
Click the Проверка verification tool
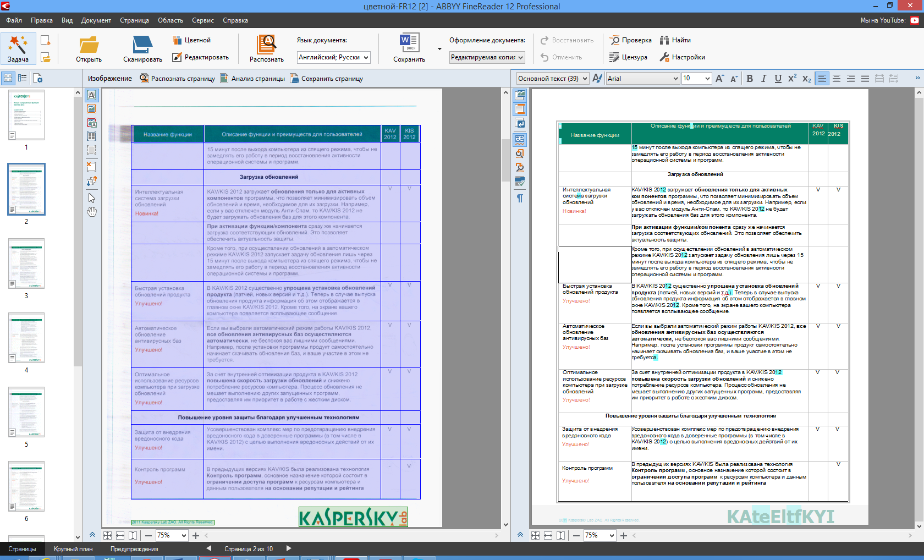631,40
